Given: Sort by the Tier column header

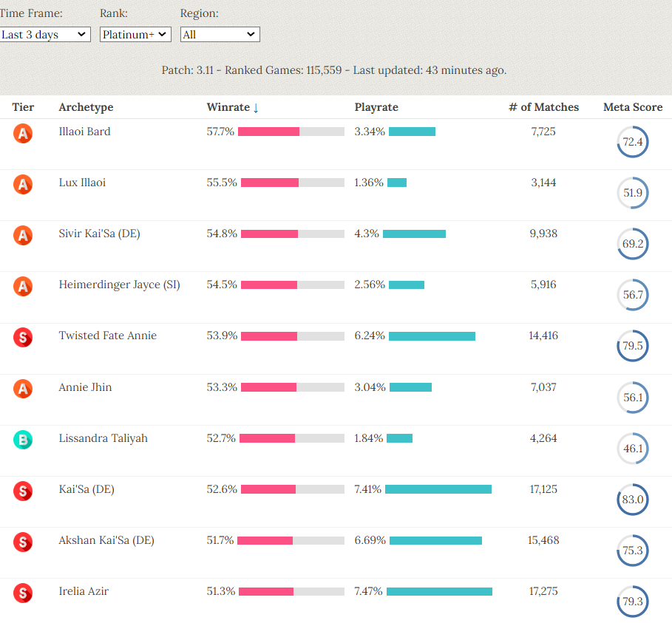Looking at the screenshot, I should (x=23, y=107).
